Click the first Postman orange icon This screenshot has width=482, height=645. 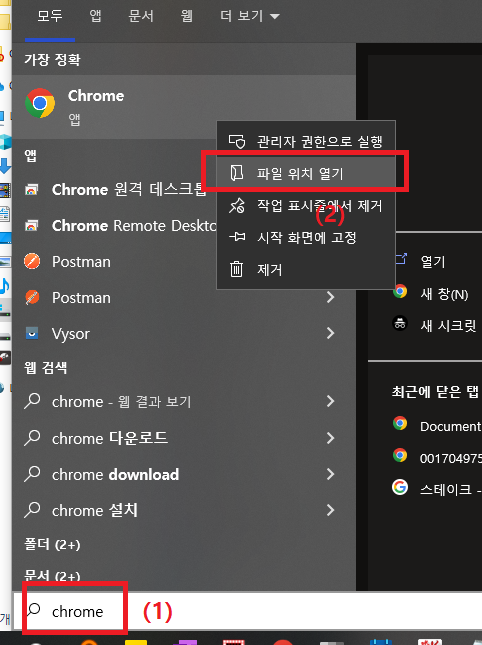[x=32, y=262]
